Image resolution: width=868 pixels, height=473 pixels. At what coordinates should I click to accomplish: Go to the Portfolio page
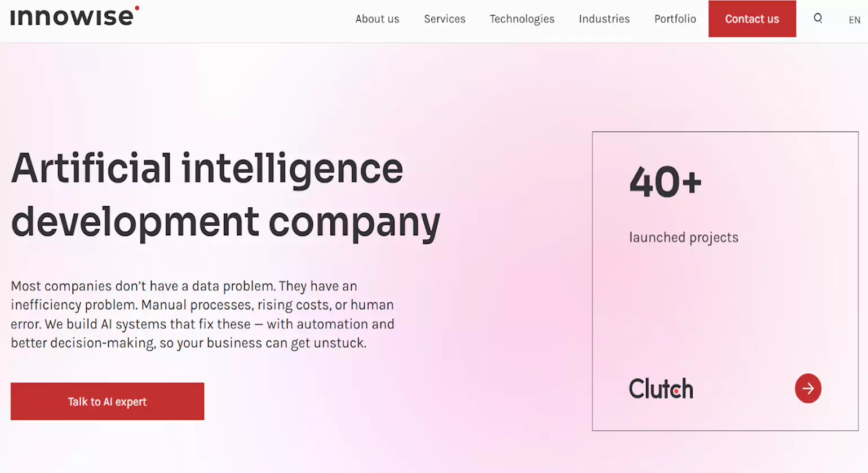tap(675, 19)
